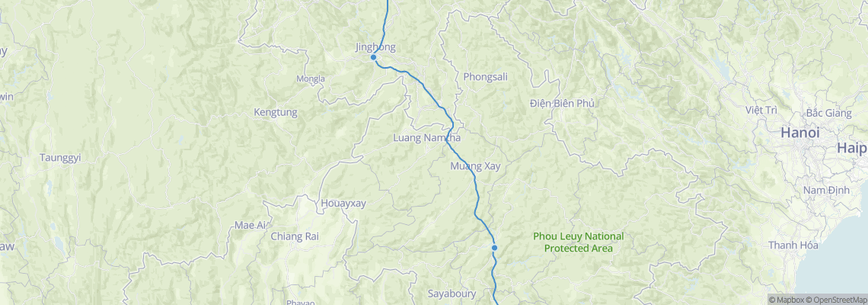
Task: Select the Sayaboury town label
Action: [452, 294]
